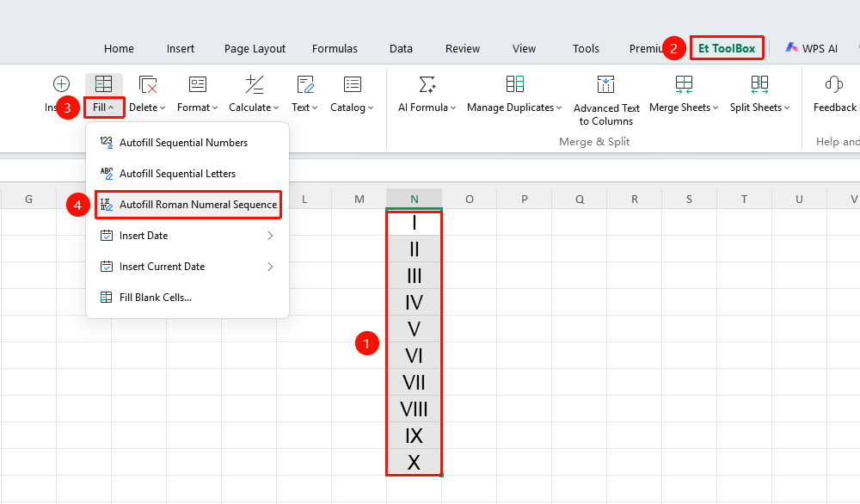Click the Catalog list icon

point(352,84)
